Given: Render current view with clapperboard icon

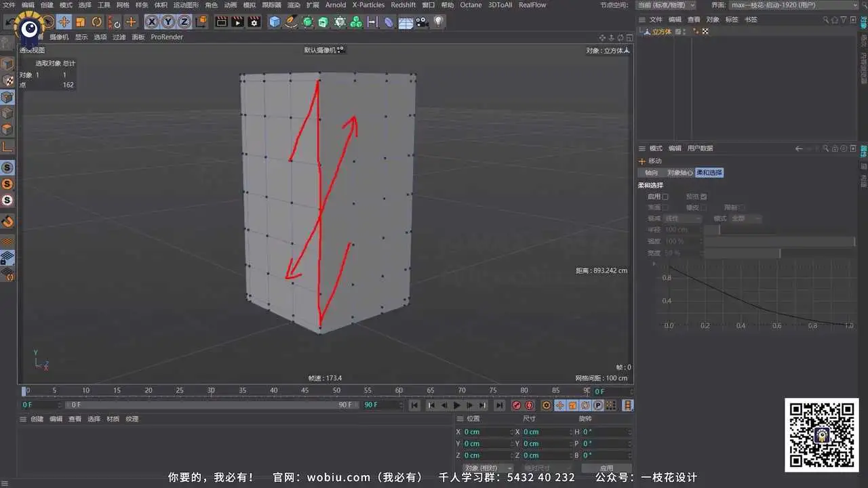Looking at the screenshot, I should (x=221, y=22).
